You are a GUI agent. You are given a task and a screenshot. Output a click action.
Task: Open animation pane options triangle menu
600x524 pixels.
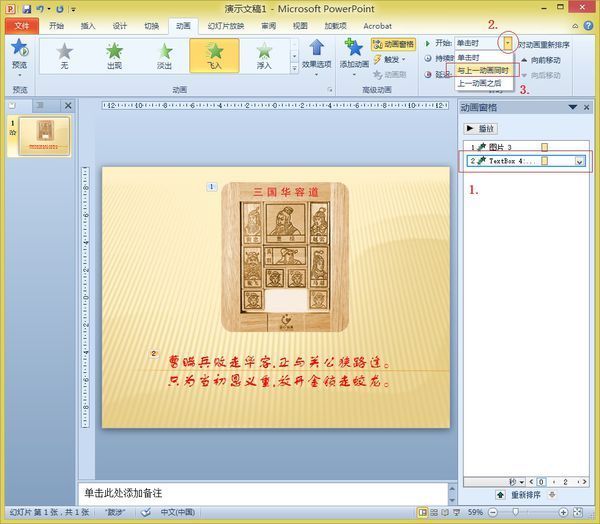point(573,107)
